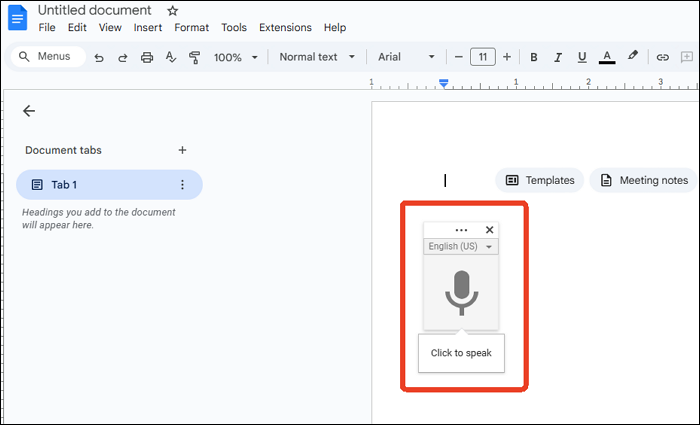Toggle underline formatting
Viewport: 700px width, 425px height.
pyautogui.click(x=582, y=57)
